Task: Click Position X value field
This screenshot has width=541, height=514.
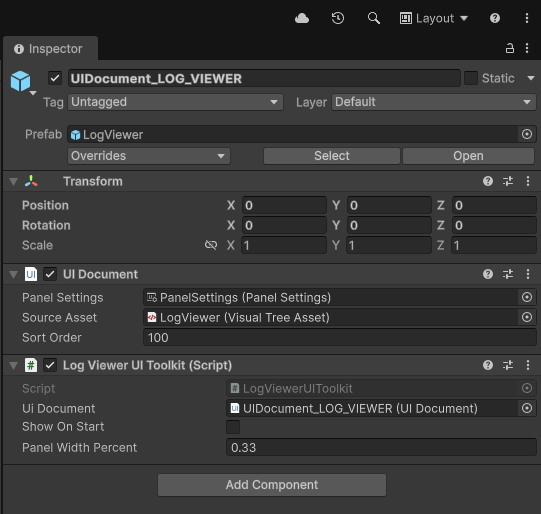Action: (x=284, y=205)
